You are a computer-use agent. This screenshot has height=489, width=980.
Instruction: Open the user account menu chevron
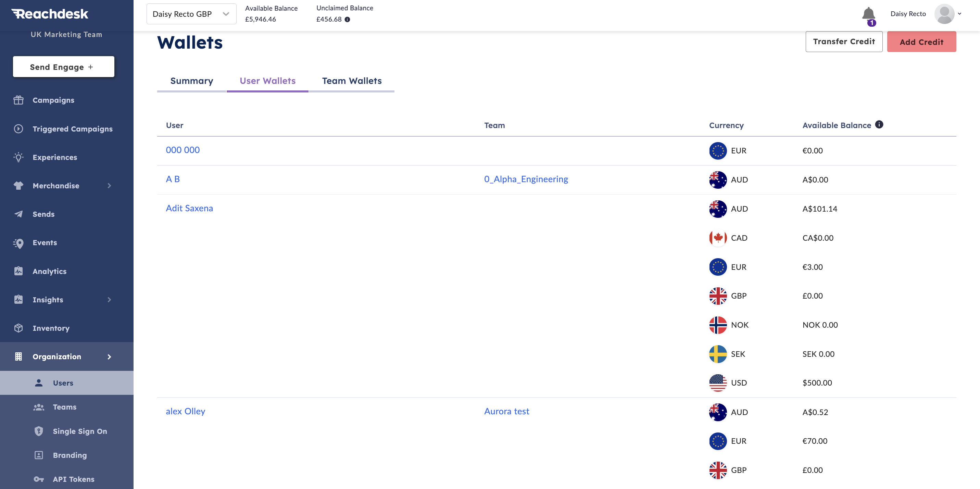959,14
